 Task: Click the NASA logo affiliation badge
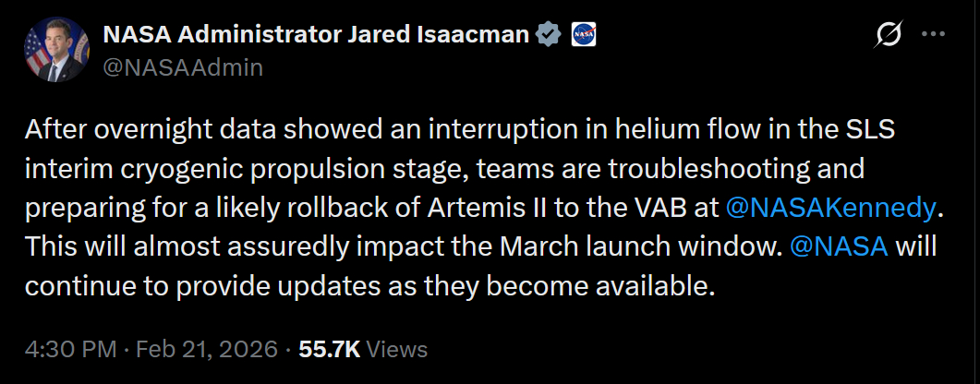(x=584, y=35)
